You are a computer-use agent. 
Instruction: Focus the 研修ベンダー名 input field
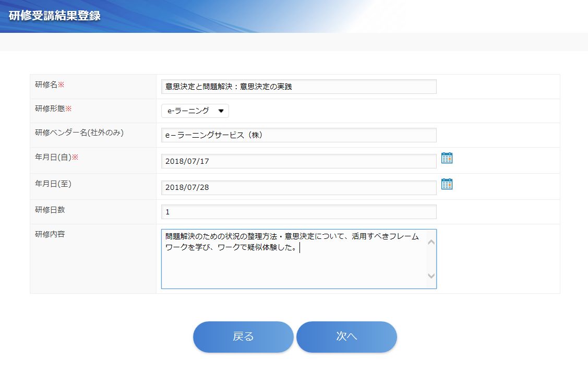tap(298, 135)
